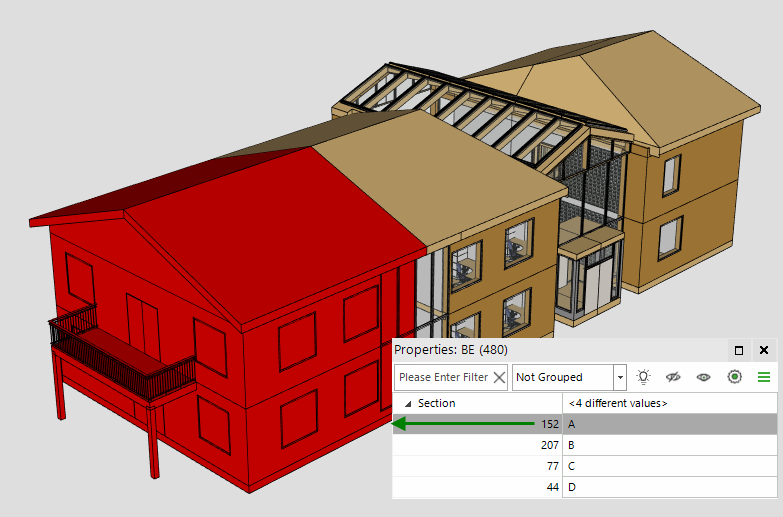Open the Not Grouped dropdown arrow

(620, 377)
